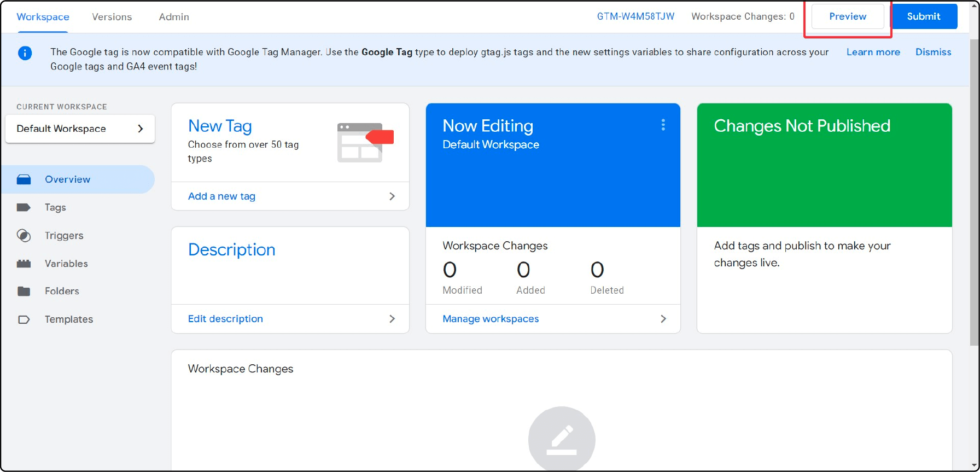Viewport: 980px width, 472px height.
Task: Click the scrollbar down arrow
Action: coord(975,466)
